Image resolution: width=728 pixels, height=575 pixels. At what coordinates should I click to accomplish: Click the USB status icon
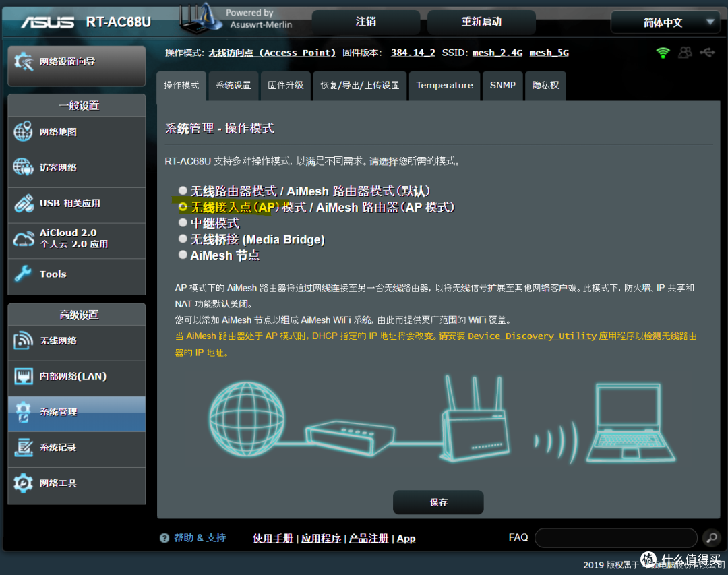(707, 53)
